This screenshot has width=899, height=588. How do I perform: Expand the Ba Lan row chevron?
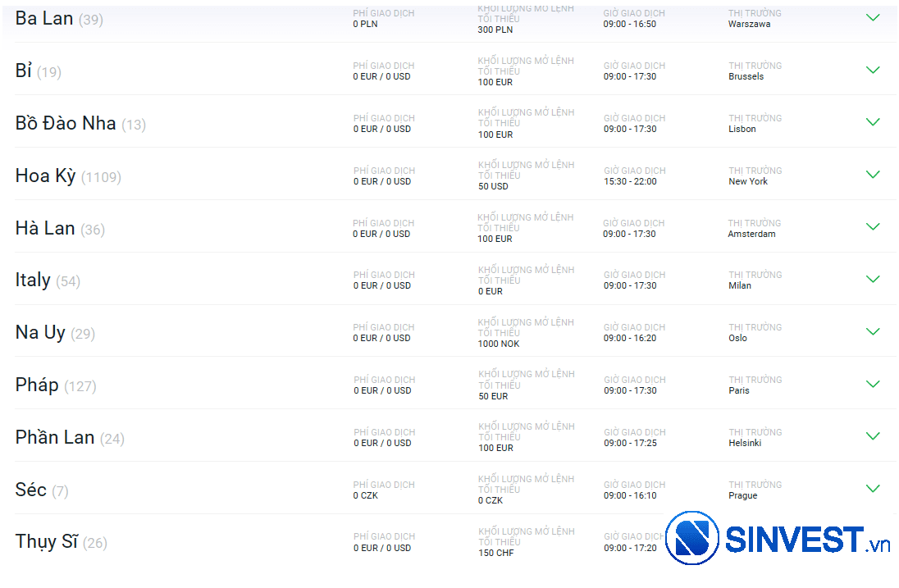tap(873, 18)
